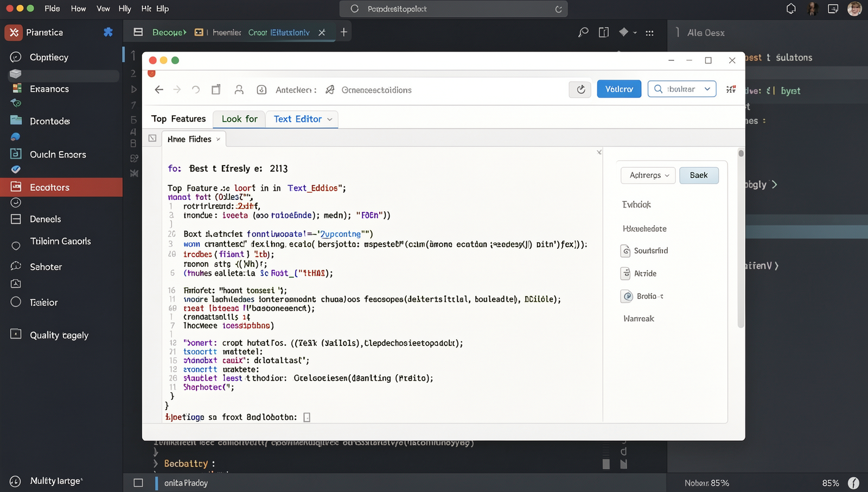Viewport: 868px width, 492px height.
Task: Click the split panel icon in top bar
Action: click(604, 33)
